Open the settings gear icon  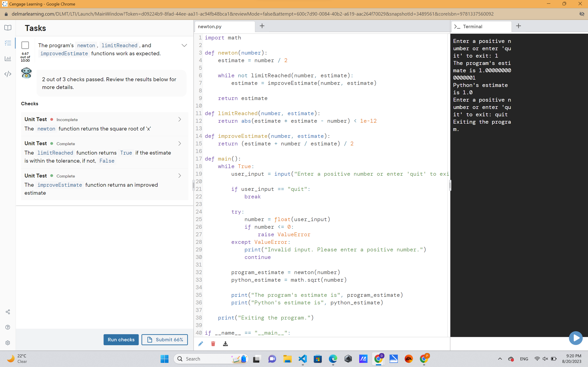coord(8,342)
